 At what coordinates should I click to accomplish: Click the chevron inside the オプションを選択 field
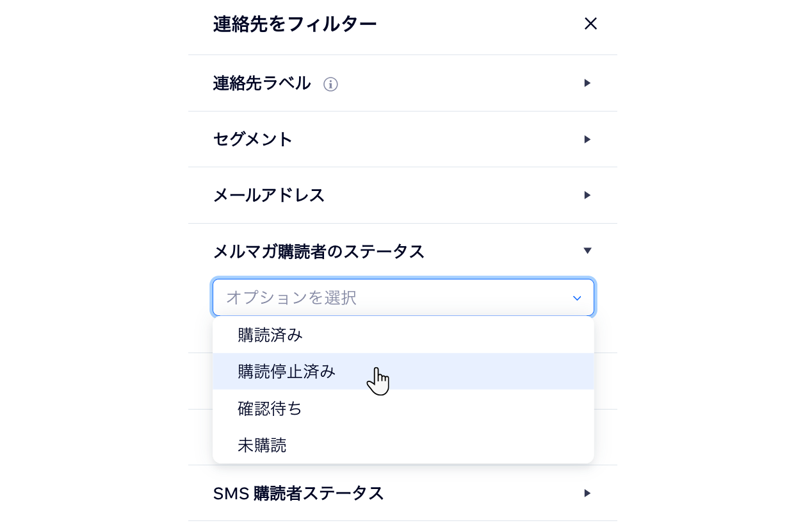tap(576, 297)
